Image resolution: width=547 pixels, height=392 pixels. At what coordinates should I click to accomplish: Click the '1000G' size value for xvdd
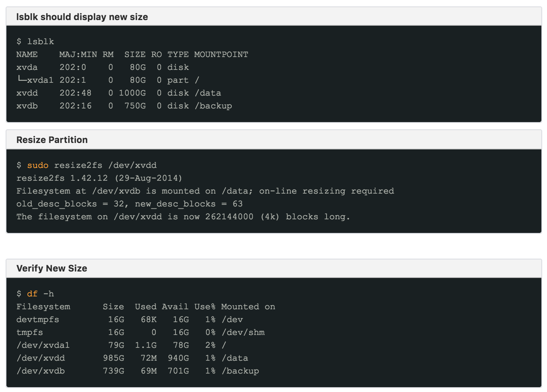click(133, 93)
